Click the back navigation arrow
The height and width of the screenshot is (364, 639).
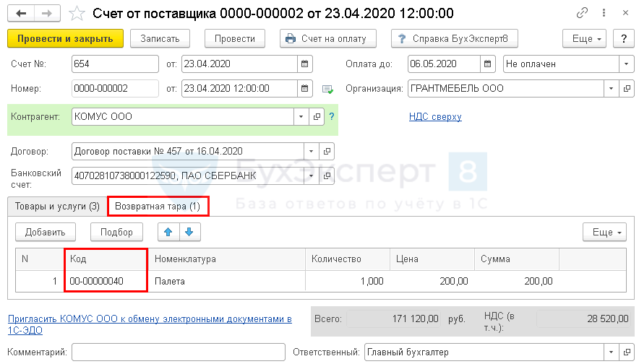[21, 13]
